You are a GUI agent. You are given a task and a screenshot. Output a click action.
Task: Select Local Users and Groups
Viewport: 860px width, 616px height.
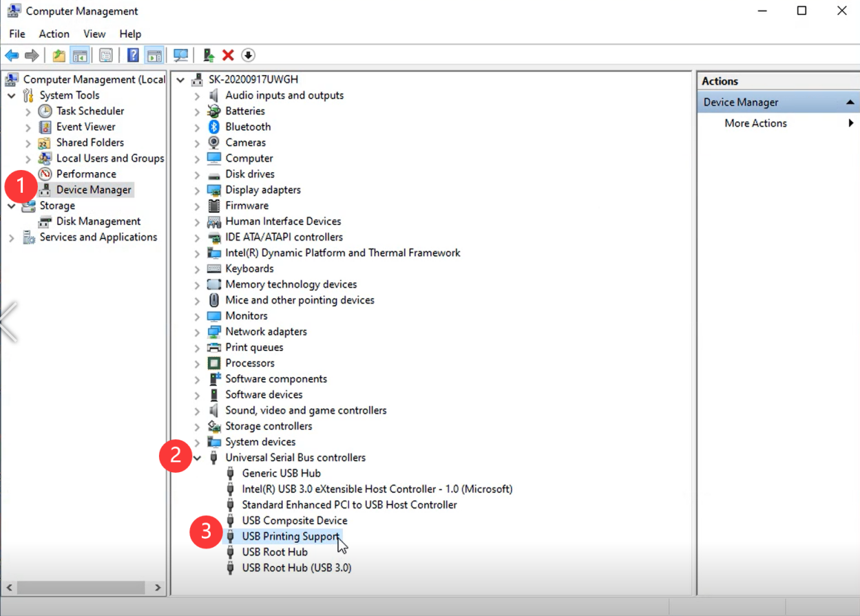110,158
